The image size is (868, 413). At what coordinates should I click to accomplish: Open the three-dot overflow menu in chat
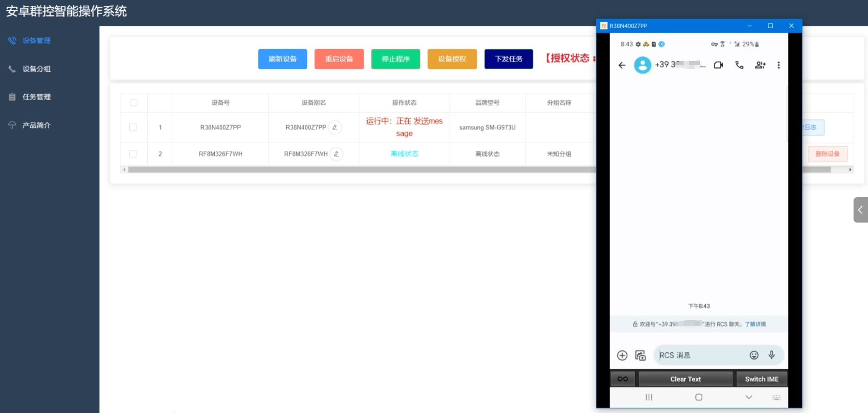tap(779, 65)
